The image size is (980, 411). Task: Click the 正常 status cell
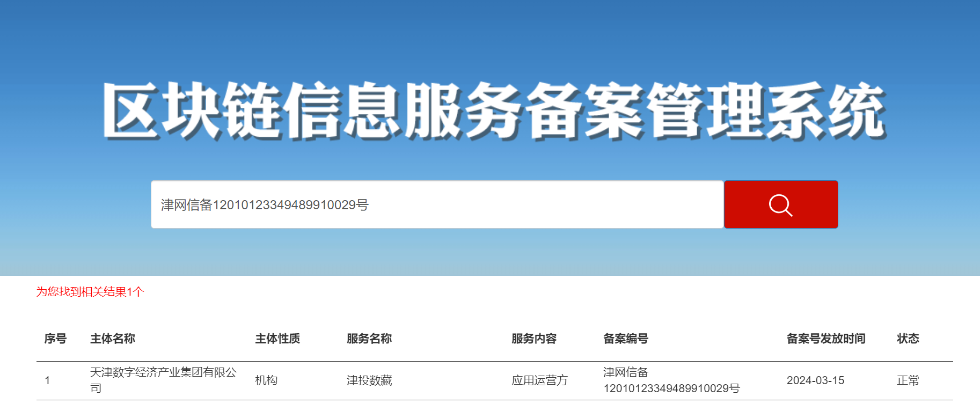tap(908, 380)
